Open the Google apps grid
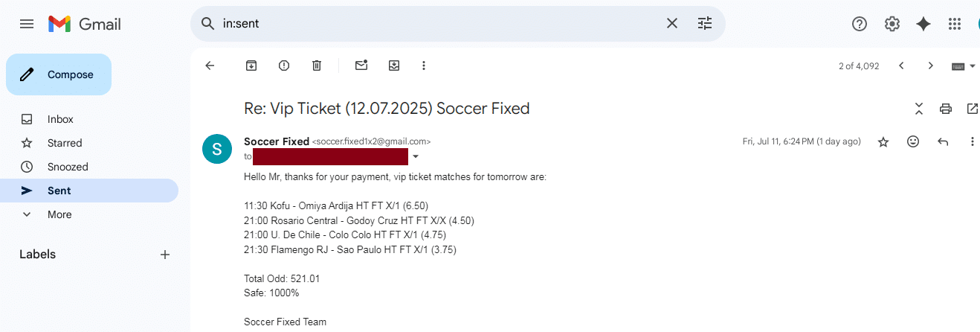Screen dimensions: 980x332 [x=955, y=24]
